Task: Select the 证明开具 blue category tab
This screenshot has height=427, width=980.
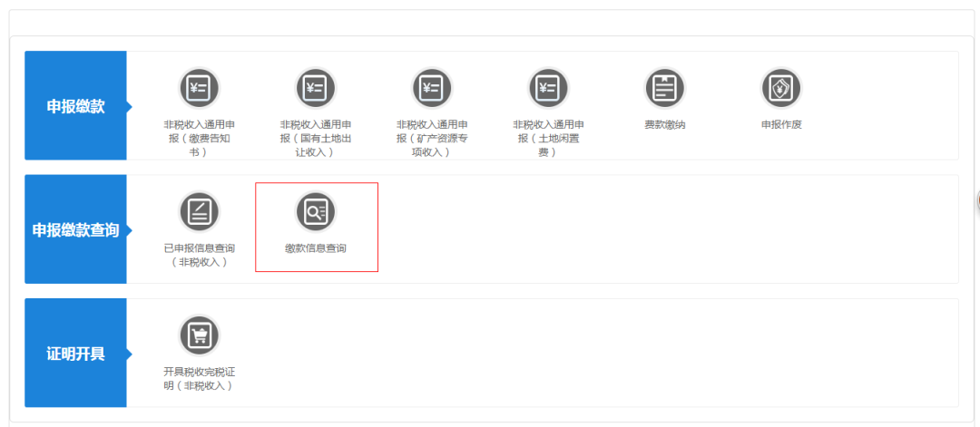Action: coord(75,353)
